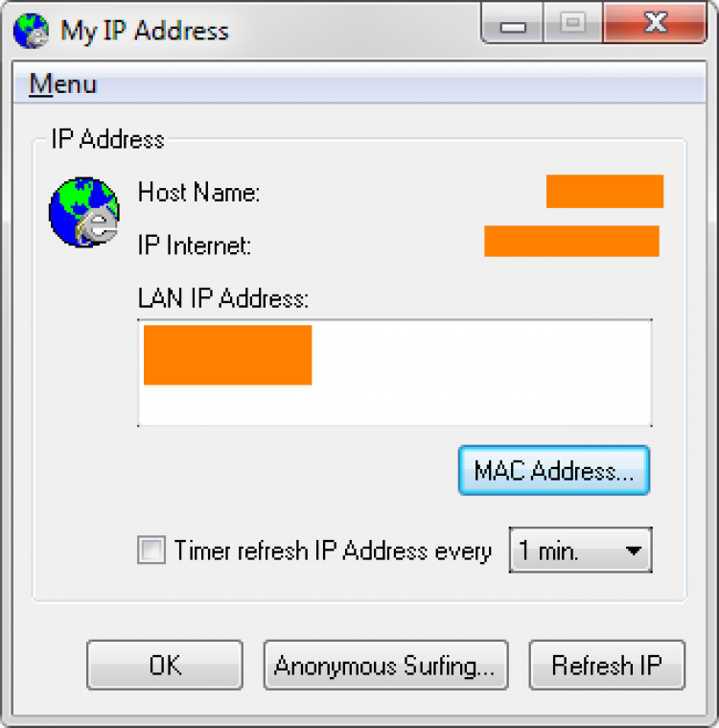Open the Menu menu

(62, 84)
